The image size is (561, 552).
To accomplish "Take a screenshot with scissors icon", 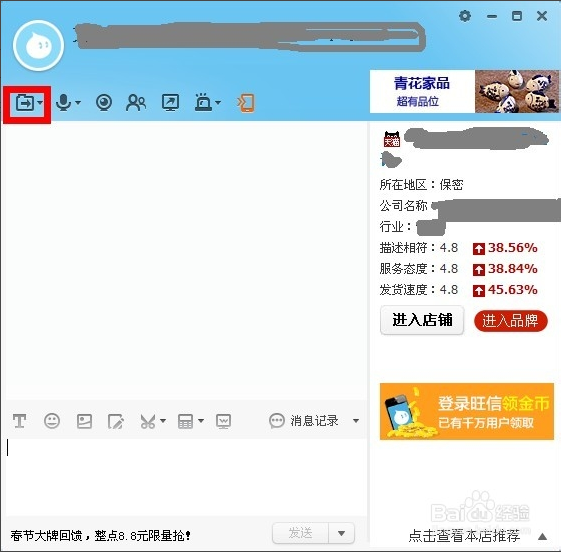I will [148, 421].
